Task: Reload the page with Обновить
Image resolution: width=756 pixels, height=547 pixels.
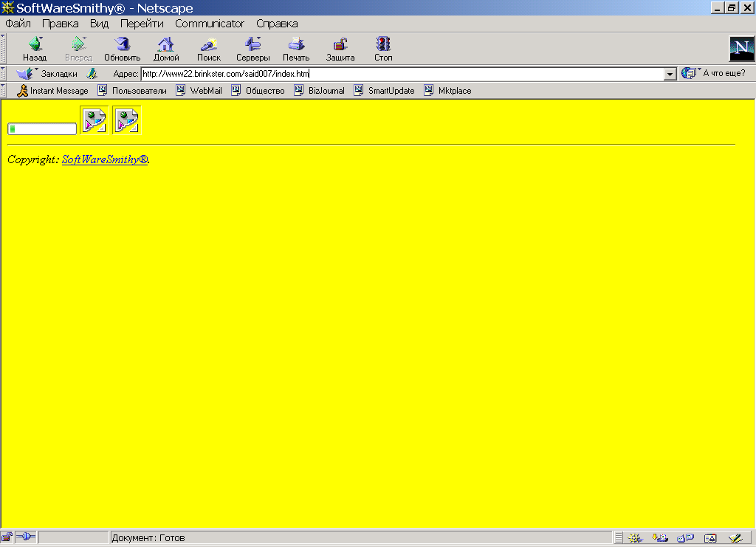Action: tap(123, 49)
